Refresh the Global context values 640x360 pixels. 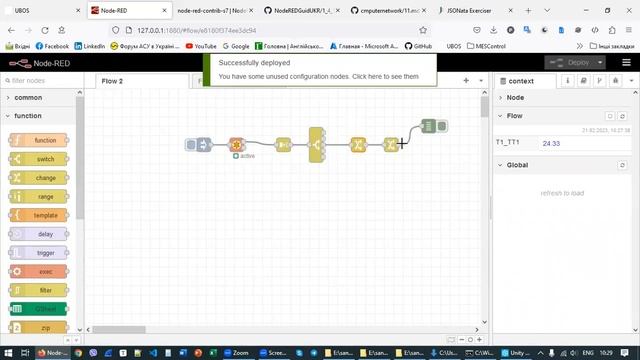point(622,165)
